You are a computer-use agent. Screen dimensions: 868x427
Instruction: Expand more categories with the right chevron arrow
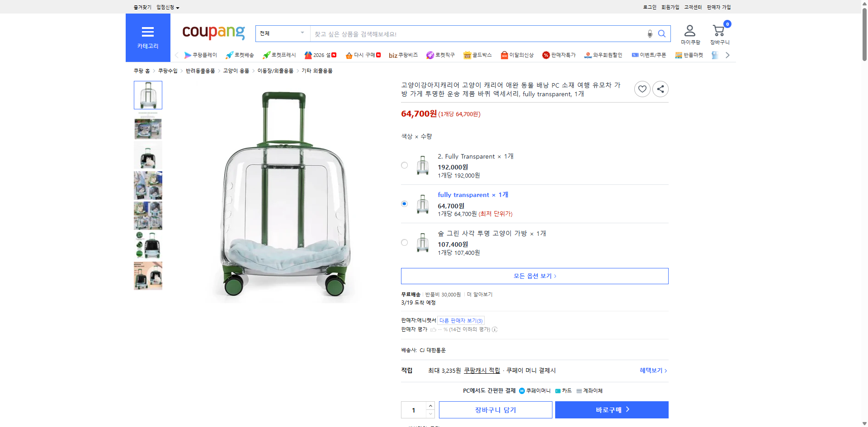tap(727, 55)
